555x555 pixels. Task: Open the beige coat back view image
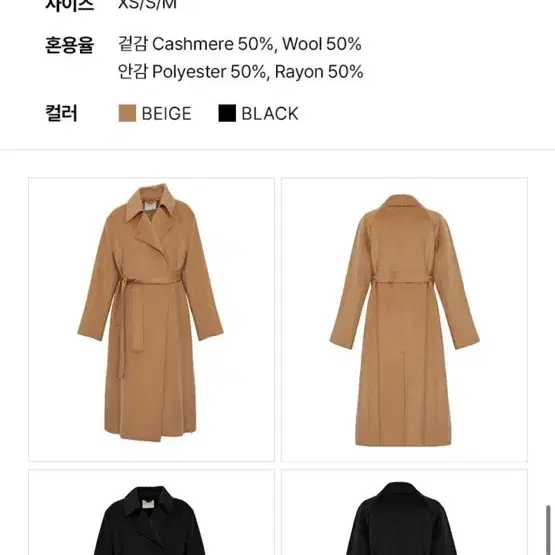404,320
